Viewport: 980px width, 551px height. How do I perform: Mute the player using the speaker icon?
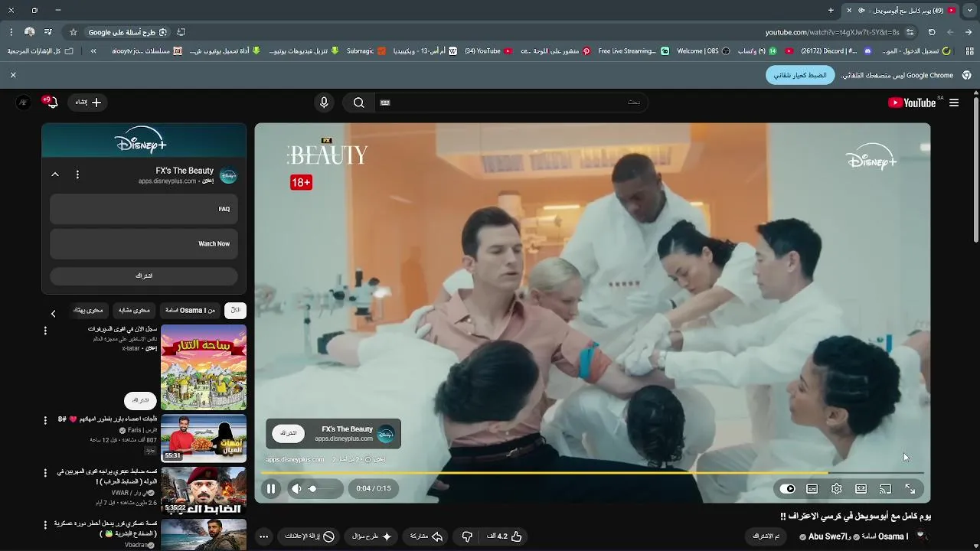[x=296, y=489]
